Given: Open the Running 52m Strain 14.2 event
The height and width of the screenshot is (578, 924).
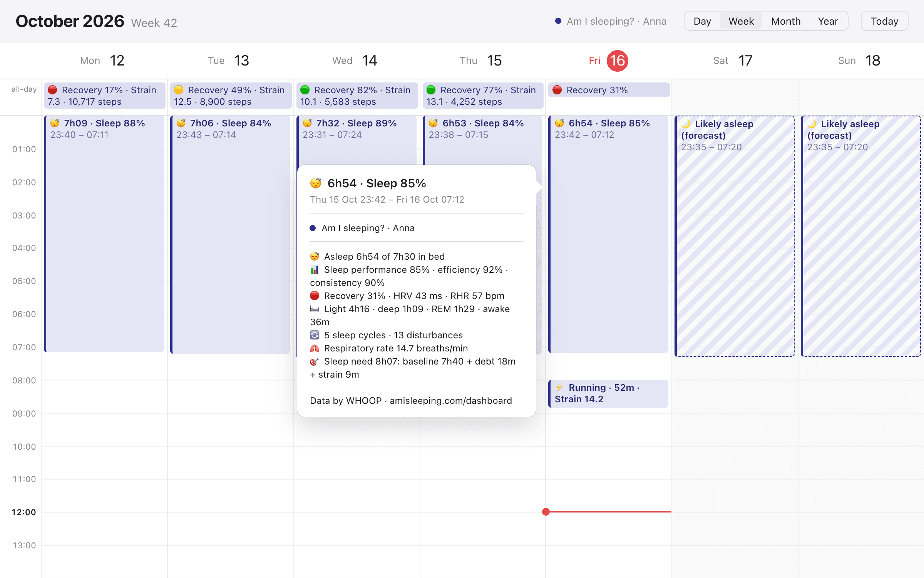Looking at the screenshot, I should coord(608,393).
